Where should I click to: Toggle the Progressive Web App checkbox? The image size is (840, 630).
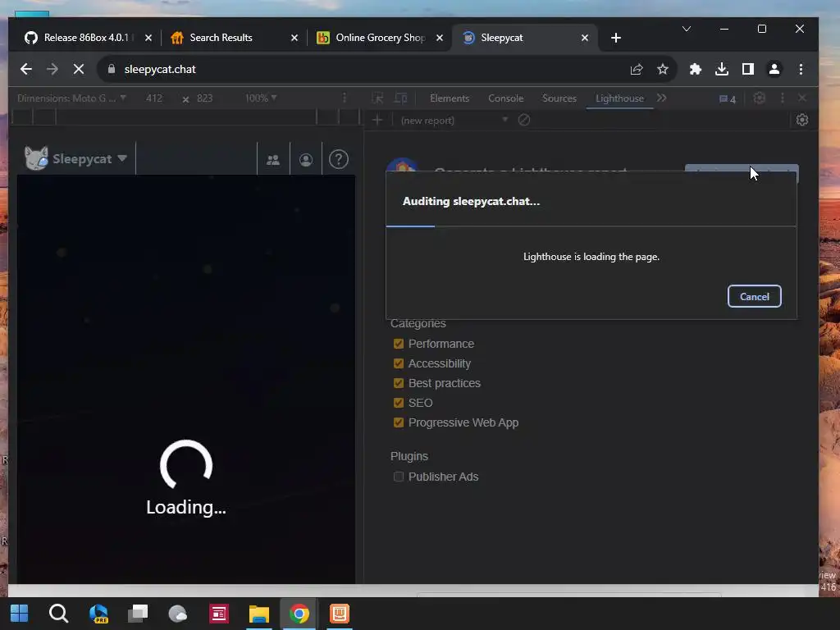click(x=398, y=422)
